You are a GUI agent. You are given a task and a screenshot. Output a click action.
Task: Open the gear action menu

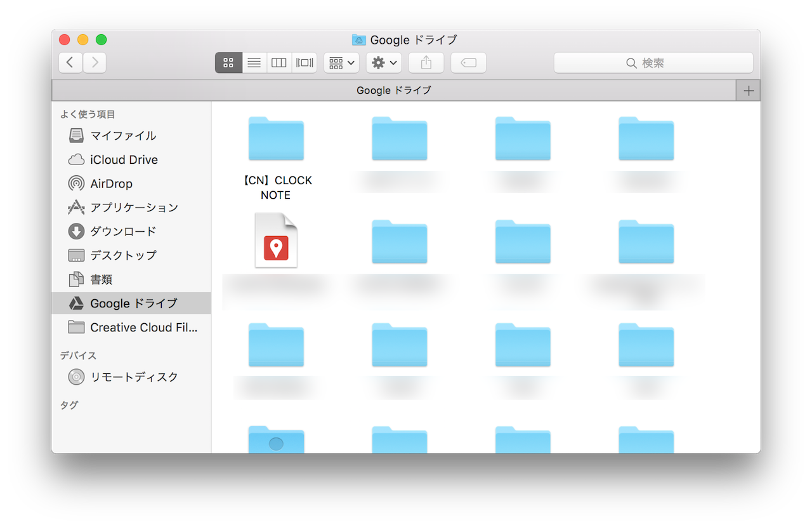pos(384,63)
